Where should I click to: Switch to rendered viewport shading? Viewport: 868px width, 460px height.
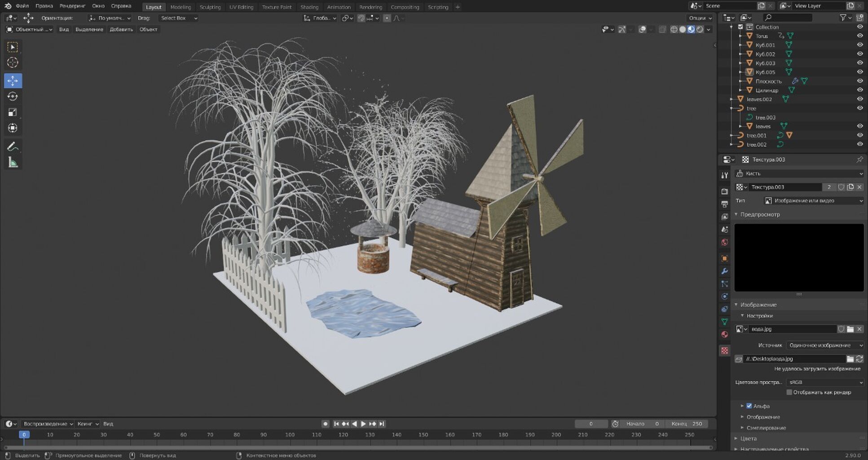click(700, 30)
